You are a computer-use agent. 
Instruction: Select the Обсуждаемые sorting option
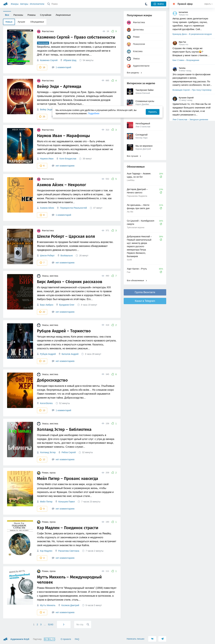point(37,22)
